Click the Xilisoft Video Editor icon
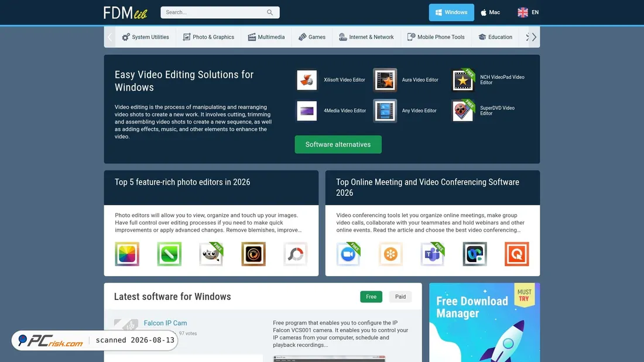Viewport: 644px width, 362px height. 307,80
